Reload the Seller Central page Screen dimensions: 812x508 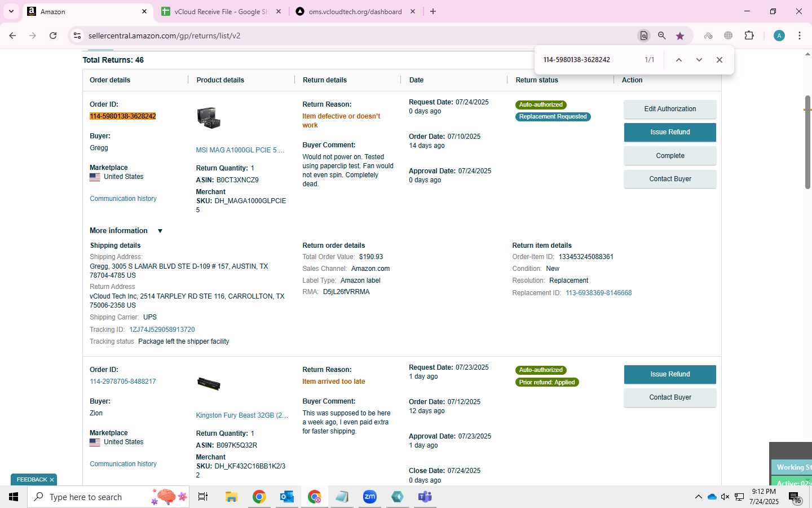[53, 36]
